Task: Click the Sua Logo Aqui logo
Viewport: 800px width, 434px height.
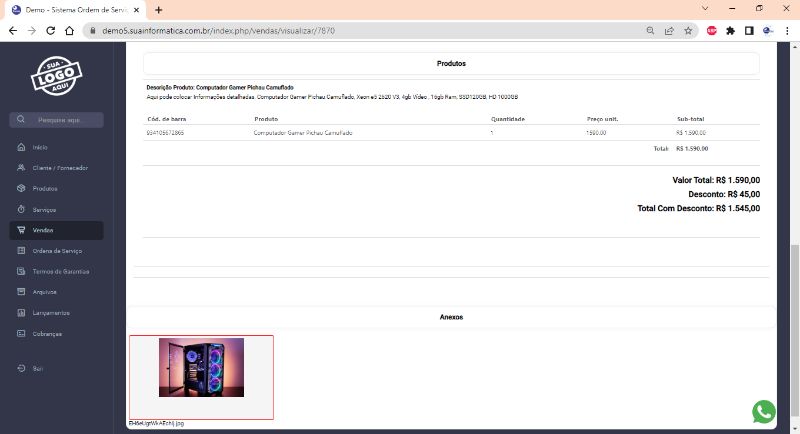Action: pyautogui.click(x=56, y=76)
